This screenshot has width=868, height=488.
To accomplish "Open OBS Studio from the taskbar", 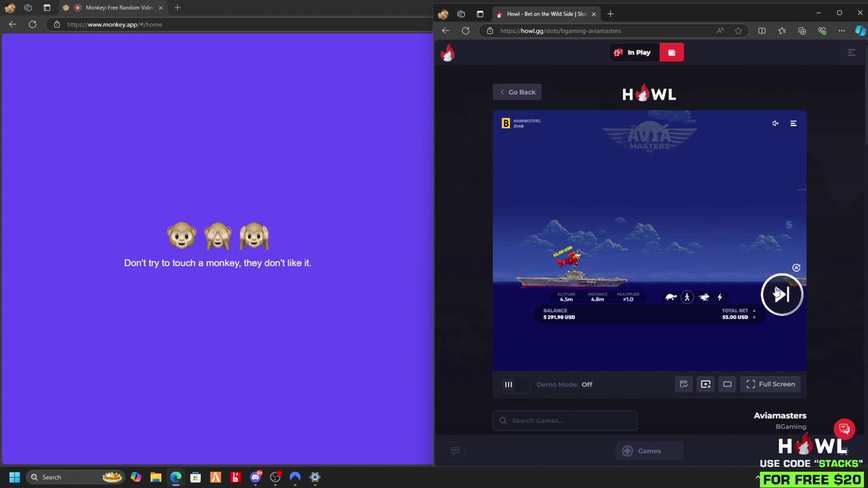I will click(275, 477).
